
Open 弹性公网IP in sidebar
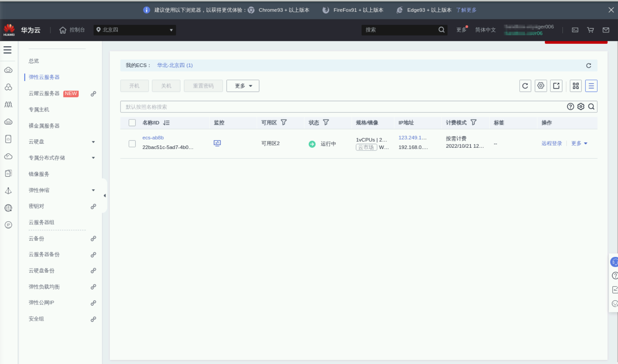point(42,303)
